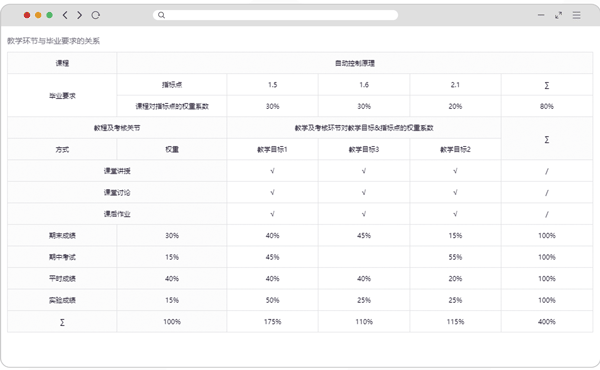Click the yellow window dot

click(38, 15)
